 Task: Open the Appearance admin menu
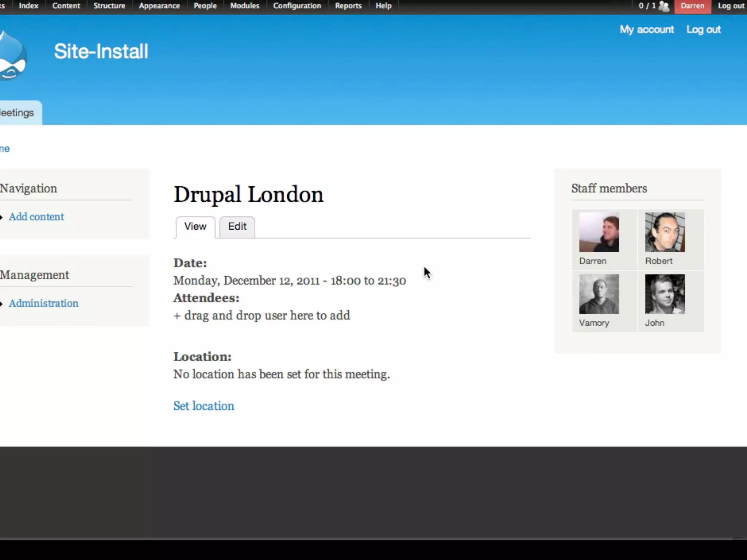coord(159,6)
